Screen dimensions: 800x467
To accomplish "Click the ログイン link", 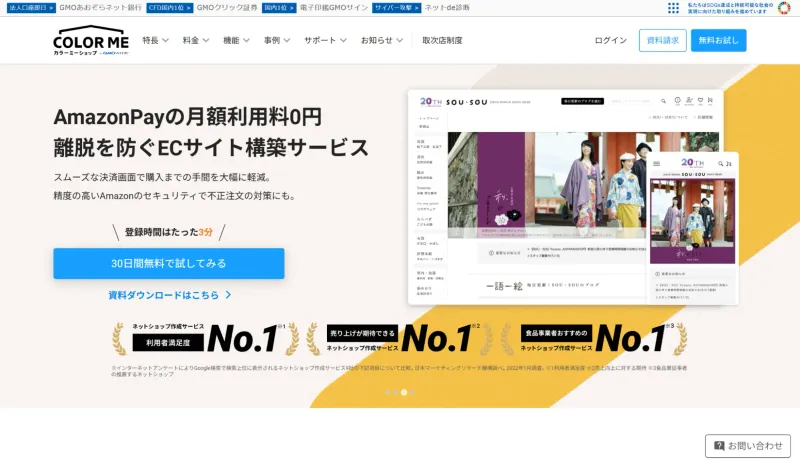I will coord(611,40).
